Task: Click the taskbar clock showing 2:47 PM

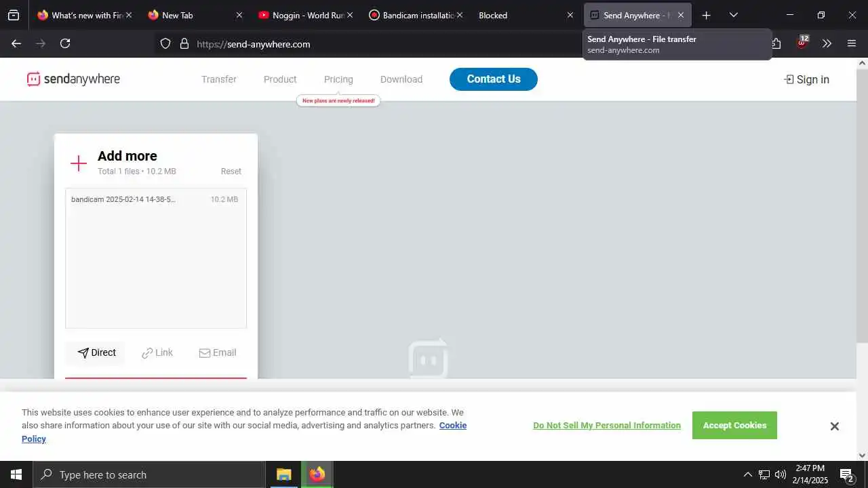Action: pyautogui.click(x=812, y=474)
